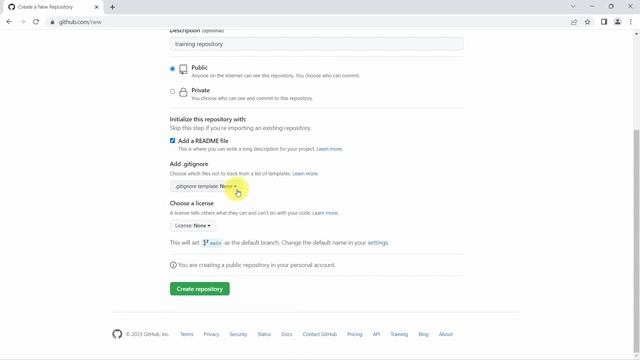Click the Blog footer link

424,334
